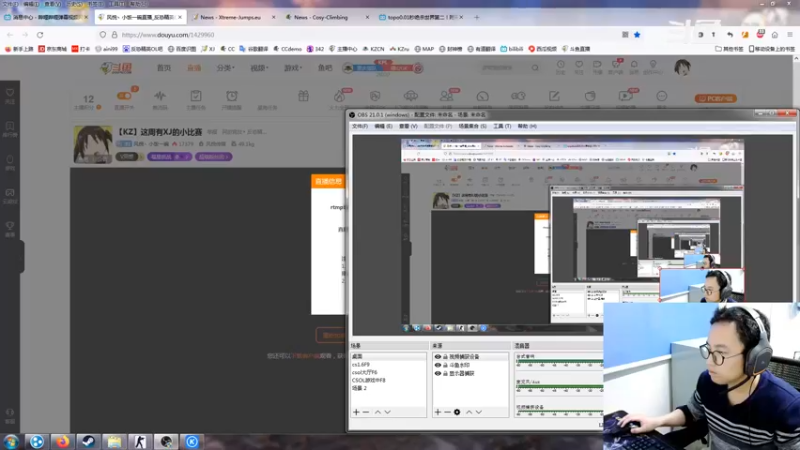Click the trophy icon in Douyu left sidebar
The image size is (800, 450).
(x=10, y=228)
